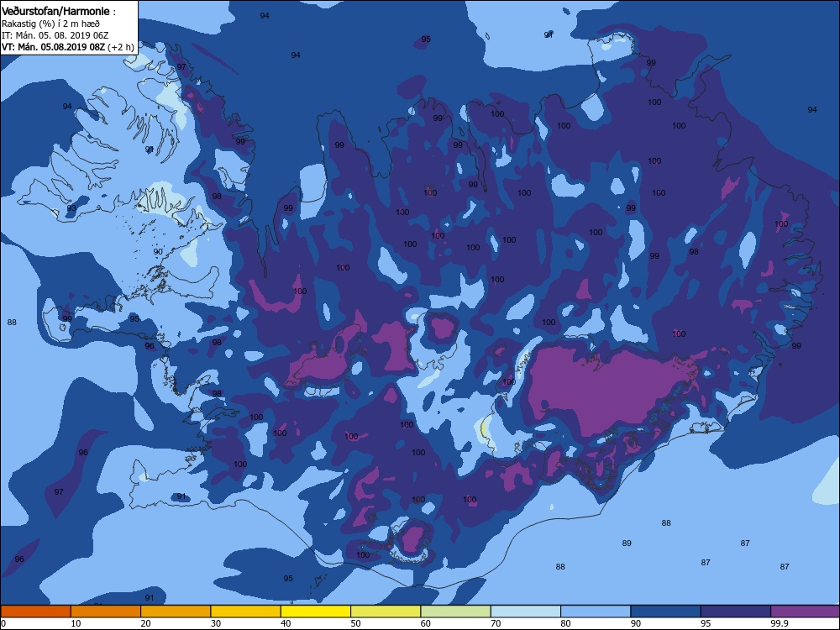
Task: Select the light blue 80–90 legend swatch
Action: (596, 612)
